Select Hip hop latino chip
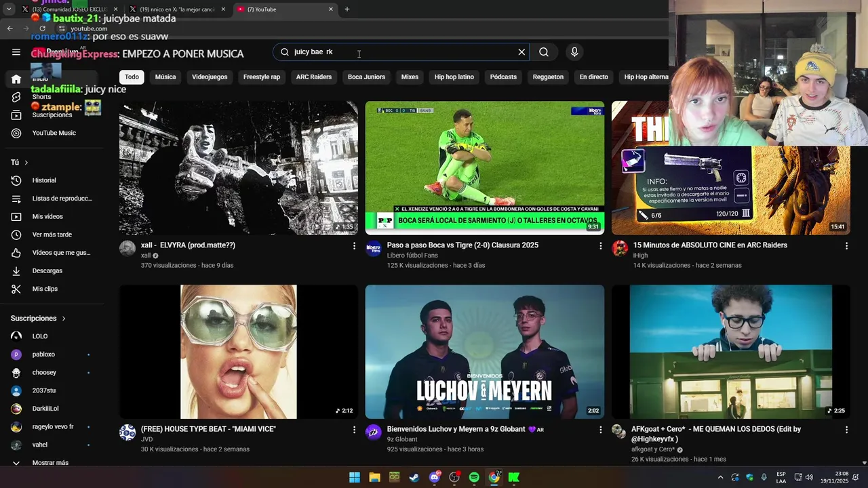 tap(454, 77)
